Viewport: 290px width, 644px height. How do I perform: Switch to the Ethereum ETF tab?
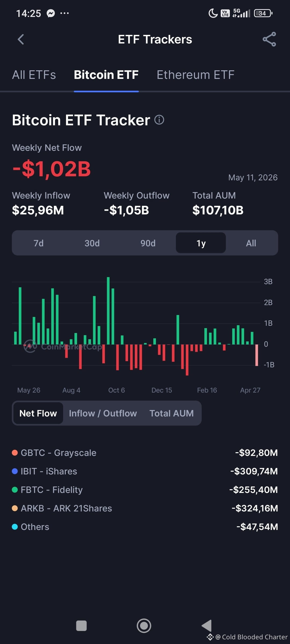point(195,75)
